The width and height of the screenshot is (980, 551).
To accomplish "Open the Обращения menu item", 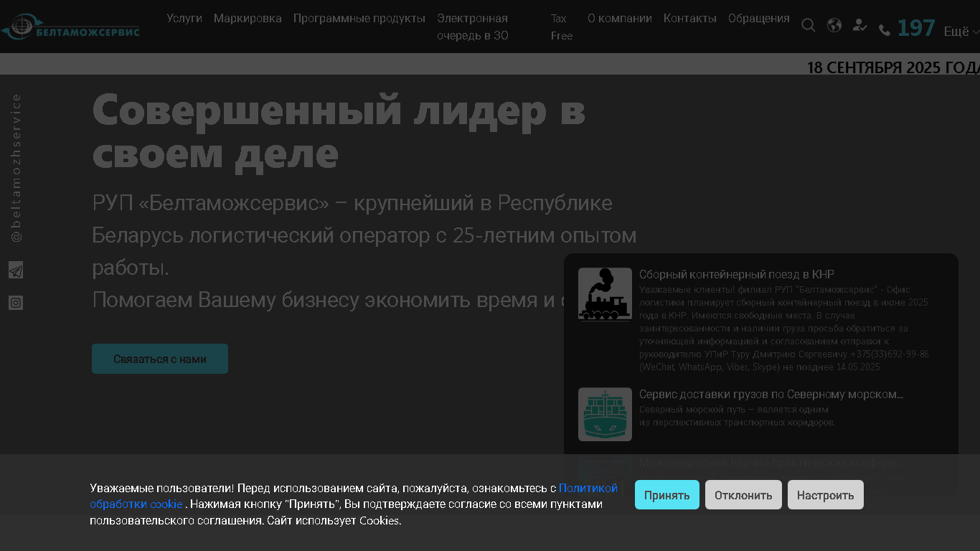I will coord(759,19).
